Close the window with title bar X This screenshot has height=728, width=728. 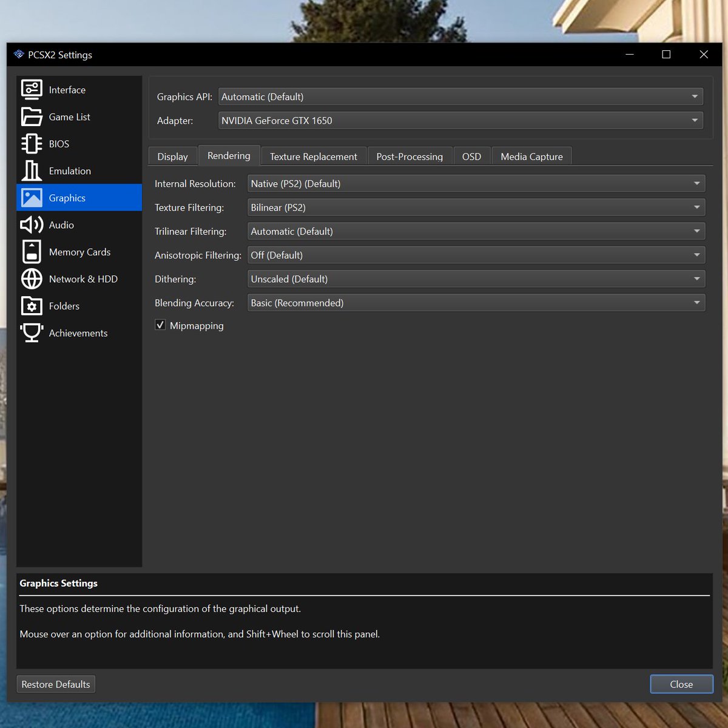click(704, 55)
